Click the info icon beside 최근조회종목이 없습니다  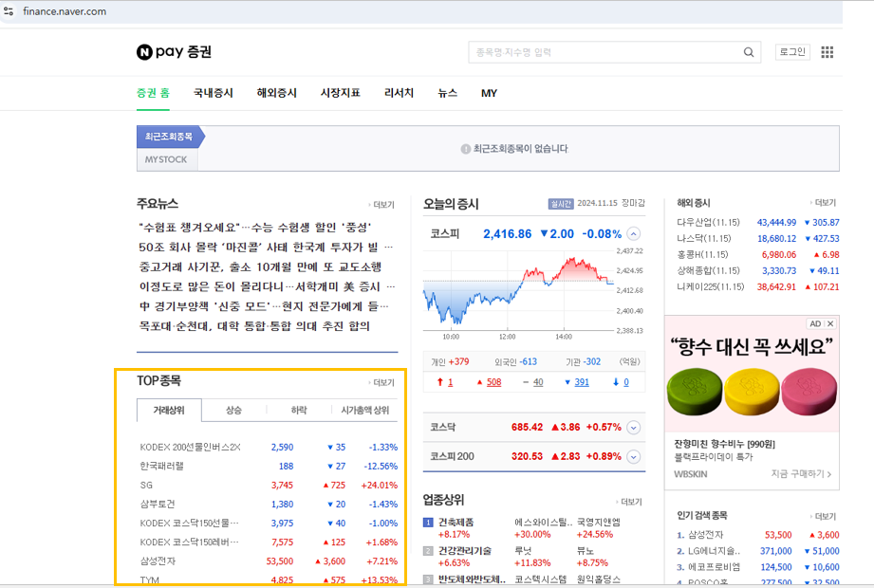pyautogui.click(x=465, y=149)
